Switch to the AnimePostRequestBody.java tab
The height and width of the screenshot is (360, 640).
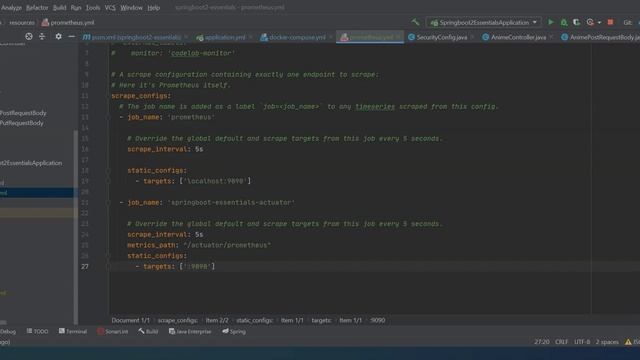pyautogui.click(x=600, y=37)
